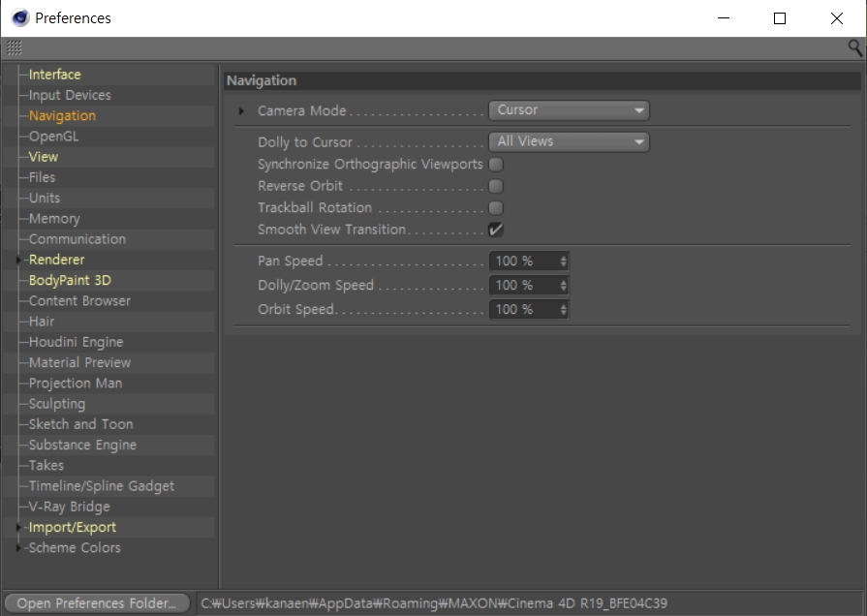This screenshot has height=616, width=867.
Task: Expand the Renderer tree node
Action: click(x=18, y=260)
